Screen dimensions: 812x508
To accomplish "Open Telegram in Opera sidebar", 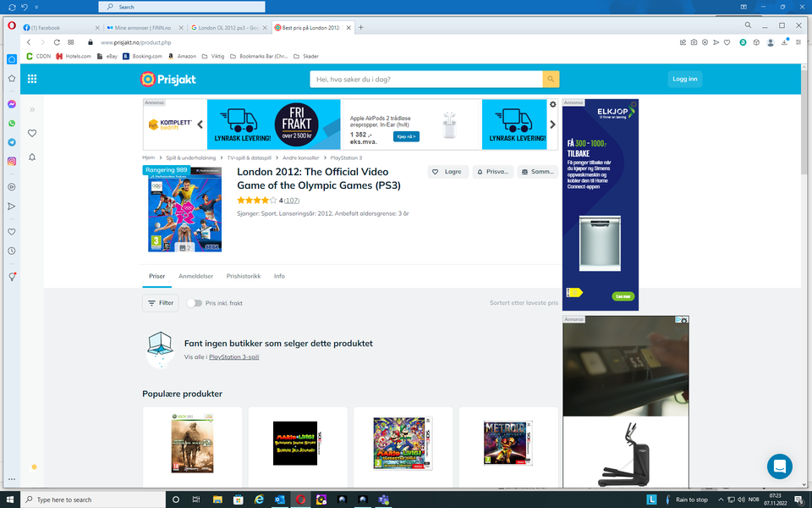I will [x=11, y=142].
